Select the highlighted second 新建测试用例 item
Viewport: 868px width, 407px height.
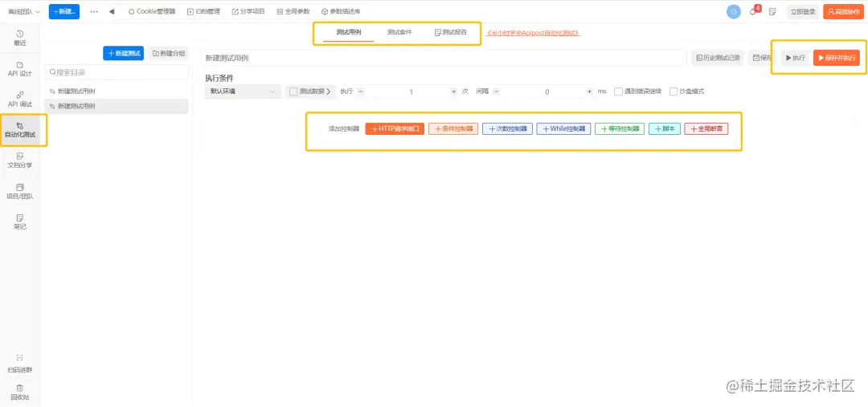(117, 106)
